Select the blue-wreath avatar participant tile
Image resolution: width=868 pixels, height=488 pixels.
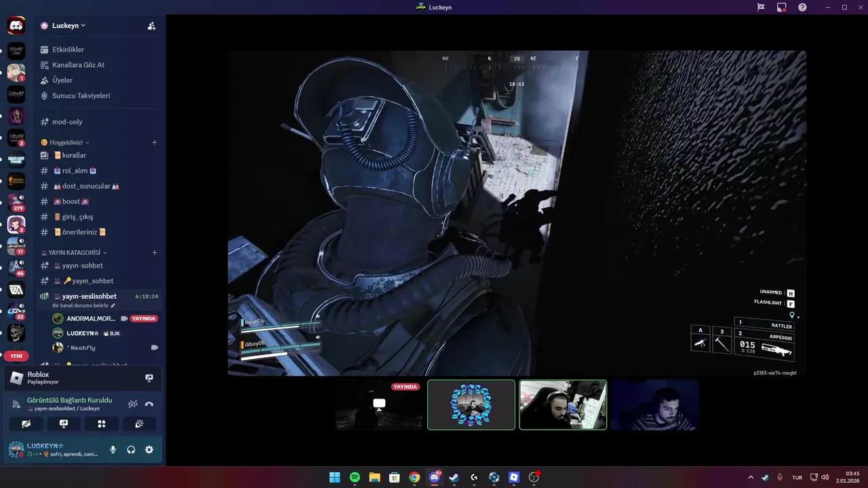471,405
